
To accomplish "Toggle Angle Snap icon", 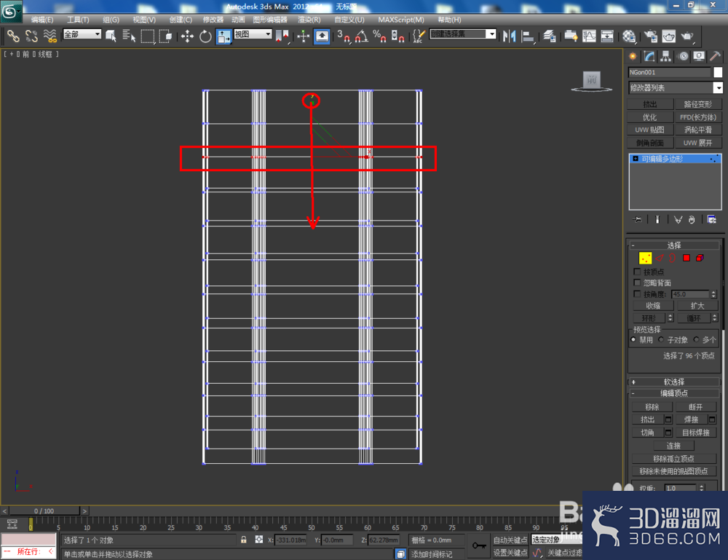I will click(x=362, y=36).
